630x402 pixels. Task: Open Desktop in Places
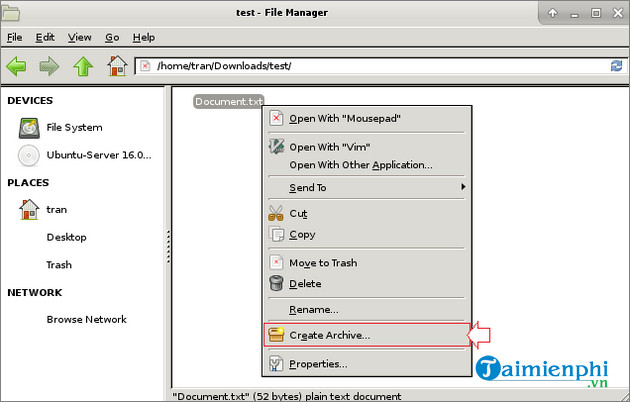66,237
